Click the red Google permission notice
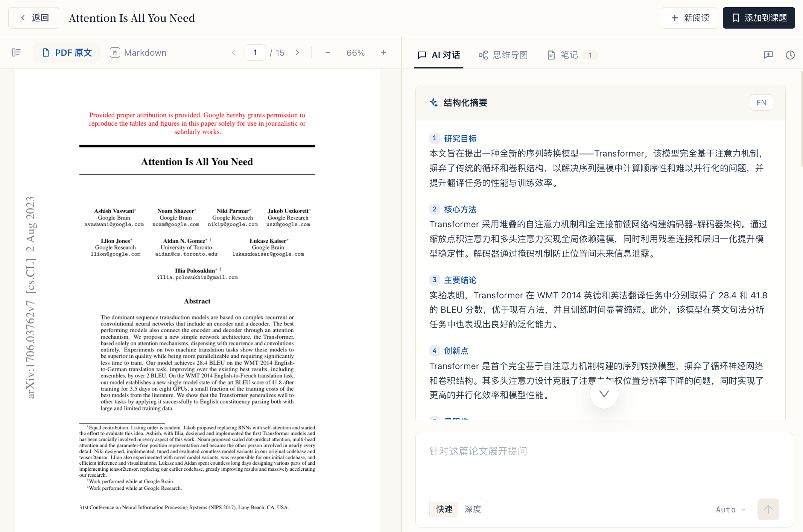 click(197, 123)
